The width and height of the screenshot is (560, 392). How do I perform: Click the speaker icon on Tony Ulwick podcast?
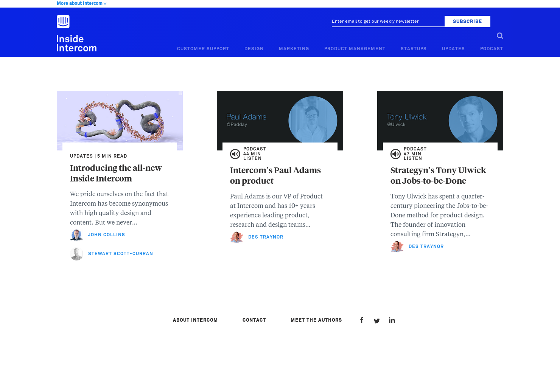[396, 154]
